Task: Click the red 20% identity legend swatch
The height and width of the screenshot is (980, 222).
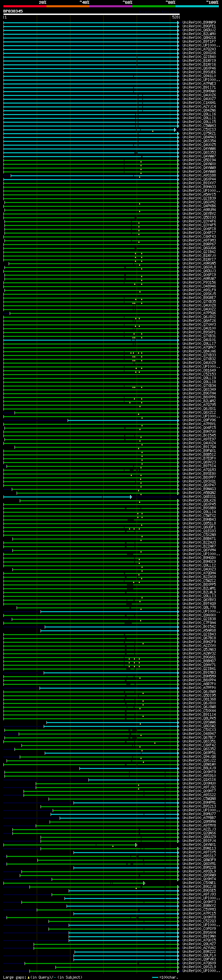Action: (x=25, y=6)
